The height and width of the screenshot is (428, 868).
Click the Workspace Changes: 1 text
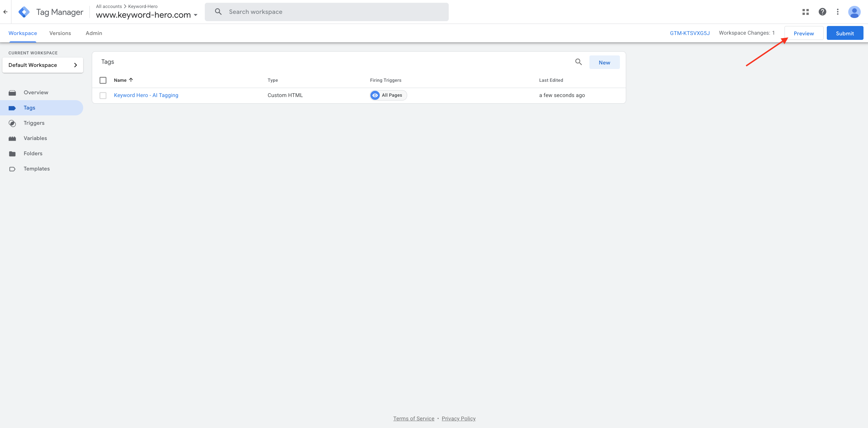[x=746, y=33]
